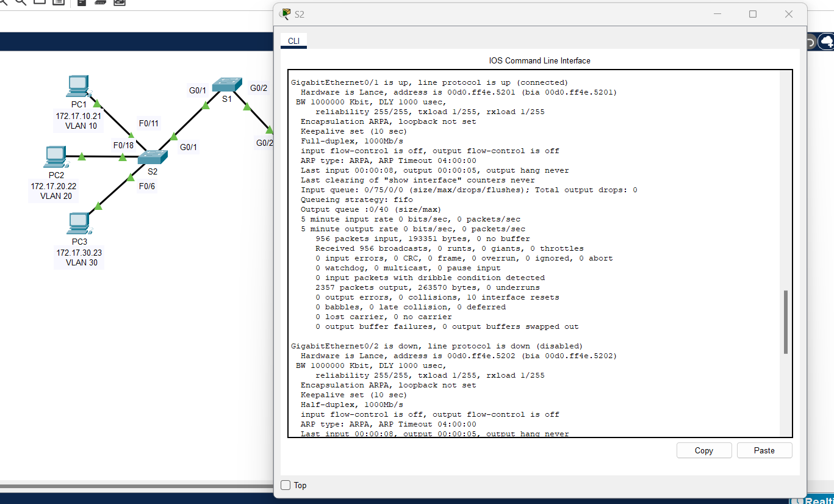Click the Copy button
Image resolution: width=834 pixels, height=504 pixels.
tap(703, 450)
